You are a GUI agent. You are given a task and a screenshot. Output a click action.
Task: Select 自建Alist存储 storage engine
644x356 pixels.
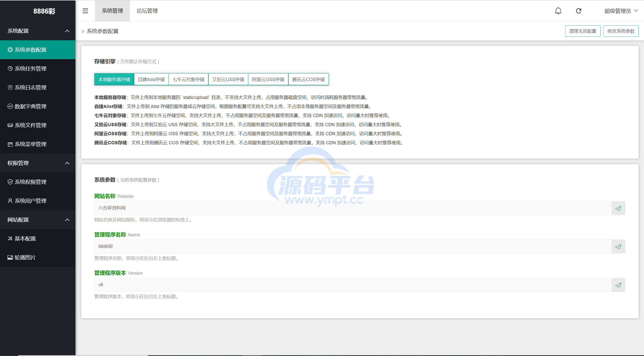[x=151, y=80]
